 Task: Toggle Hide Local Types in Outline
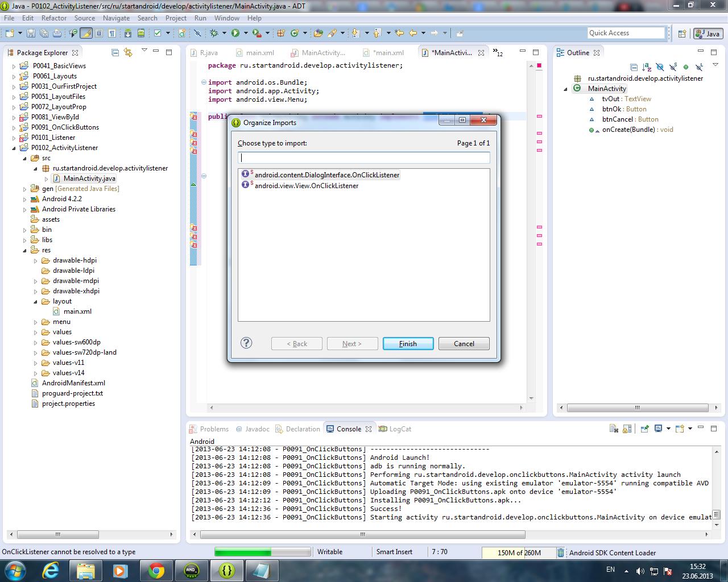pos(699,67)
